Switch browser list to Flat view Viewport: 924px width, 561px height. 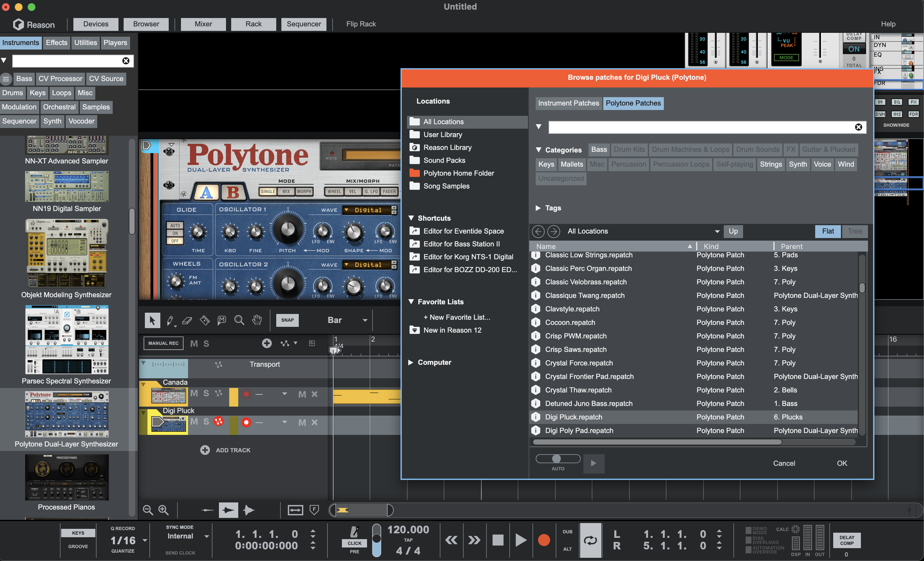[828, 231]
